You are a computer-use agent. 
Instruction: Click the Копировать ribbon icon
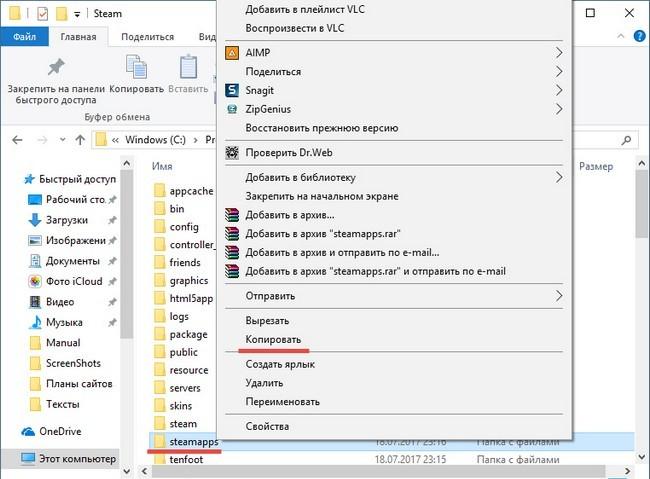136,66
